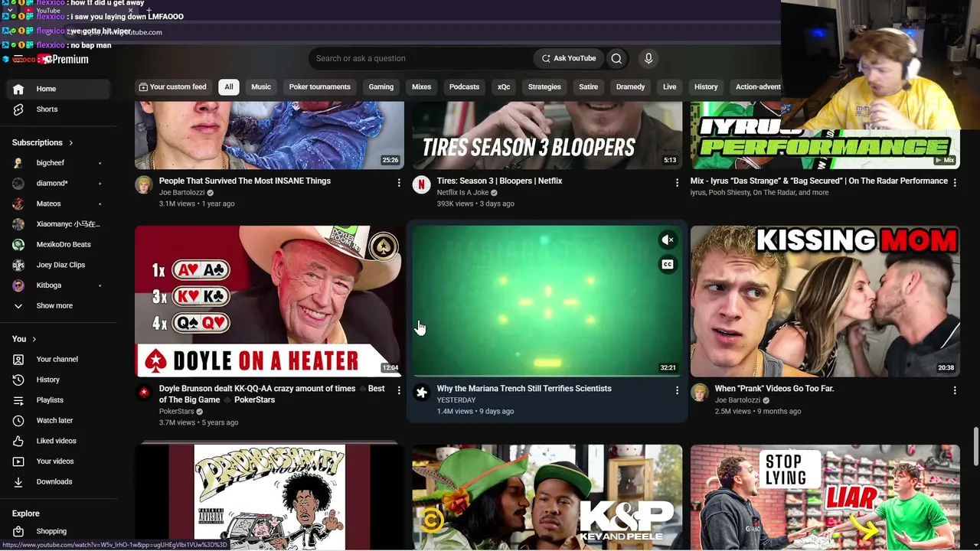Select the Mixes chip
The image size is (980, 551).
point(421,87)
